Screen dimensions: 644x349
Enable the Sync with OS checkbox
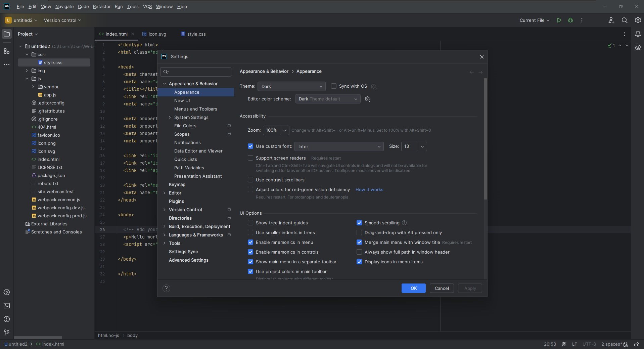click(x=334, y=86)
